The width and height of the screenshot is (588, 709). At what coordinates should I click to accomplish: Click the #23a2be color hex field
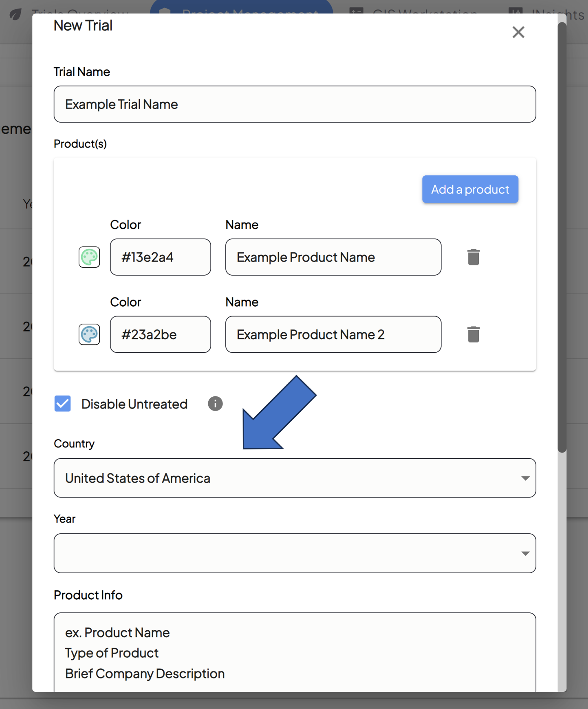pyautogui.click(x=160, y=335)
